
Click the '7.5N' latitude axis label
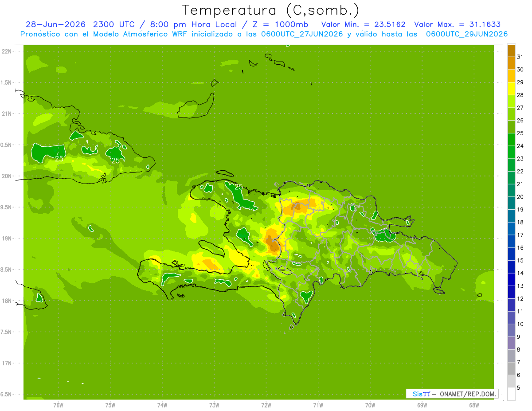[x=7, y=332]
